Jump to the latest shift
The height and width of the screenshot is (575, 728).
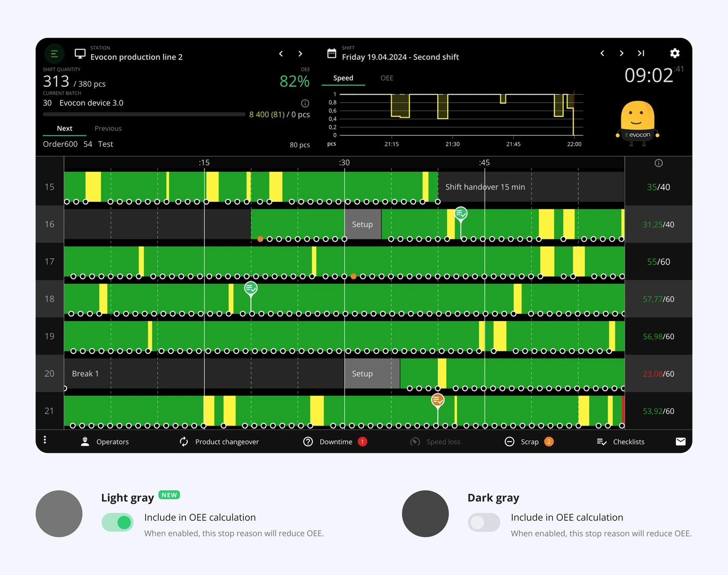(x=641, y=53)
